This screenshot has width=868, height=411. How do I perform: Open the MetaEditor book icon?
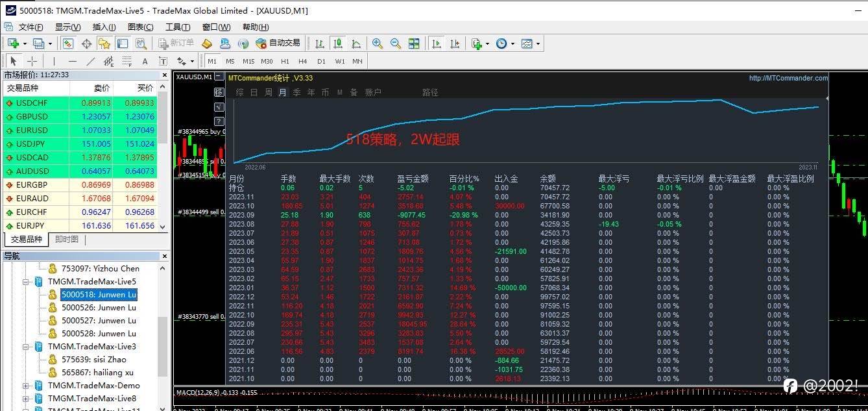[207, 44]
